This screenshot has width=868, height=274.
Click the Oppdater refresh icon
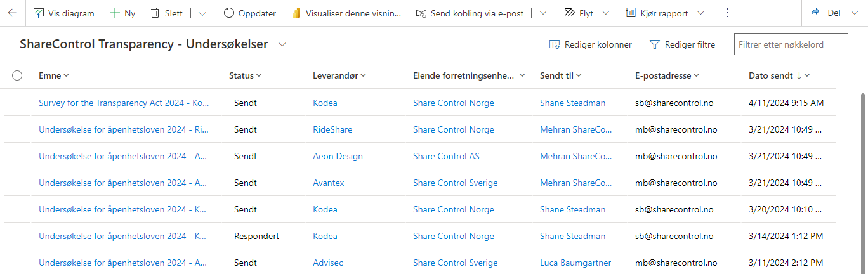coord(229,13)
